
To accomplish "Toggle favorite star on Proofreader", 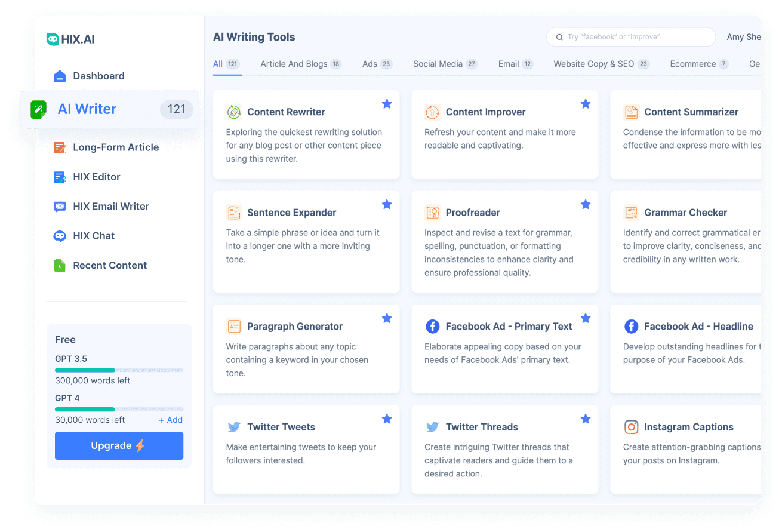I will click(586, 205).
